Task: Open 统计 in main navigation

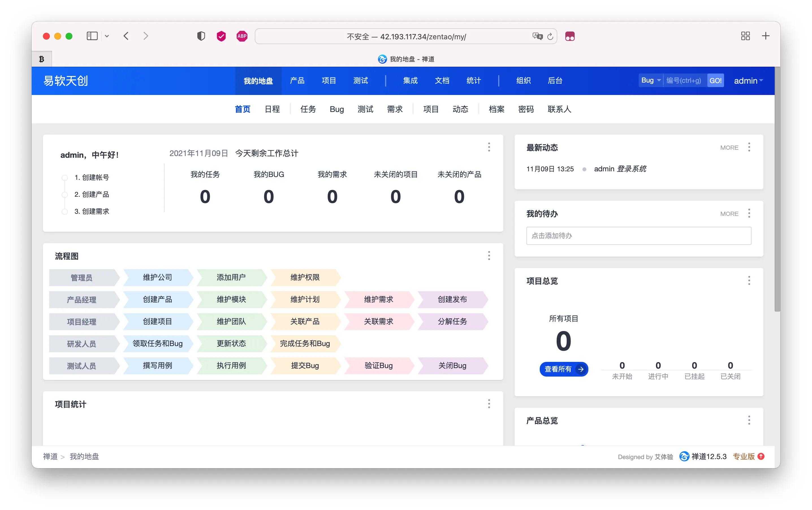Action: (474, 81)
